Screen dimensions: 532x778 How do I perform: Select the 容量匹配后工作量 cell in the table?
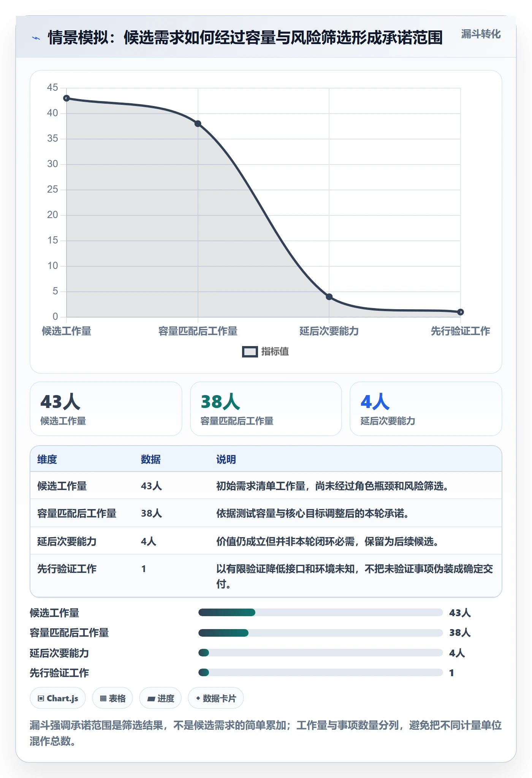[x=77, y=513]
